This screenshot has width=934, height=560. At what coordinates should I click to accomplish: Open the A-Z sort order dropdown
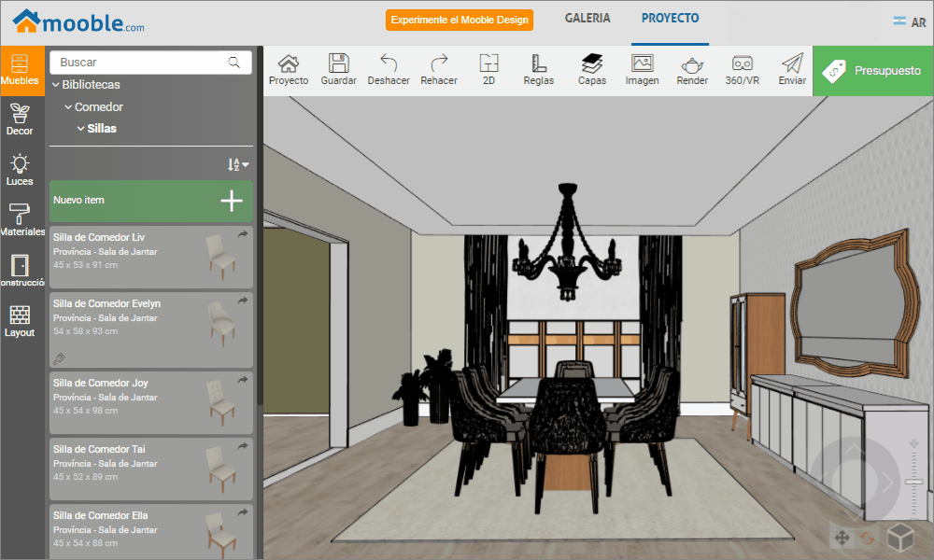click(x=237, y=164)
